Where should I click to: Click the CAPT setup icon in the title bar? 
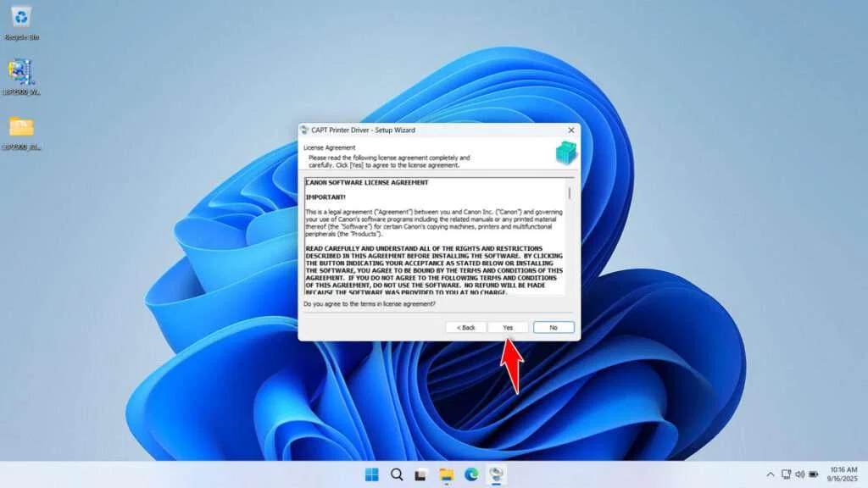(x=303, y=130)
